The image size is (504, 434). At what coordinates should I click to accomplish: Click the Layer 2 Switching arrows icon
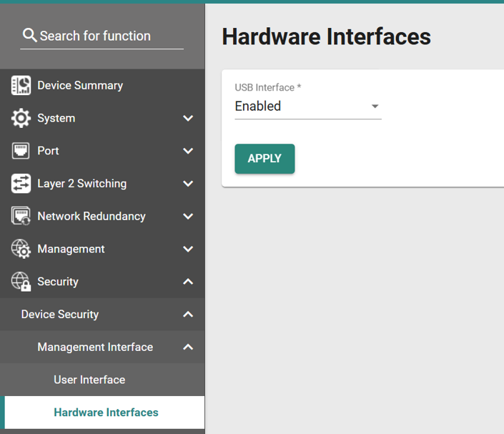21,183
